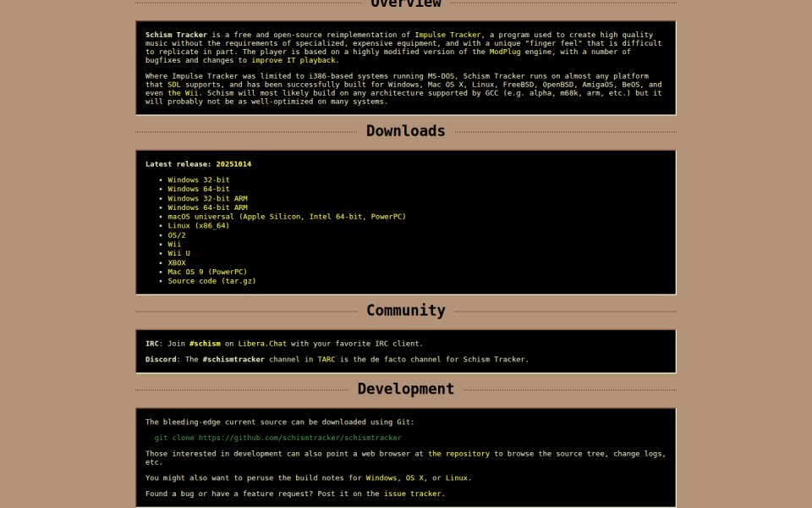Browse "the repository" link

pyautogui.click(x=458, y=454)
